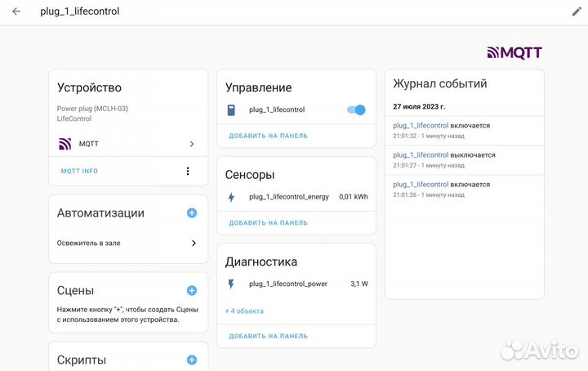The image size is (588, 371).
Task: Click the MQTT logo at top right
Action: tap(514, 52)
